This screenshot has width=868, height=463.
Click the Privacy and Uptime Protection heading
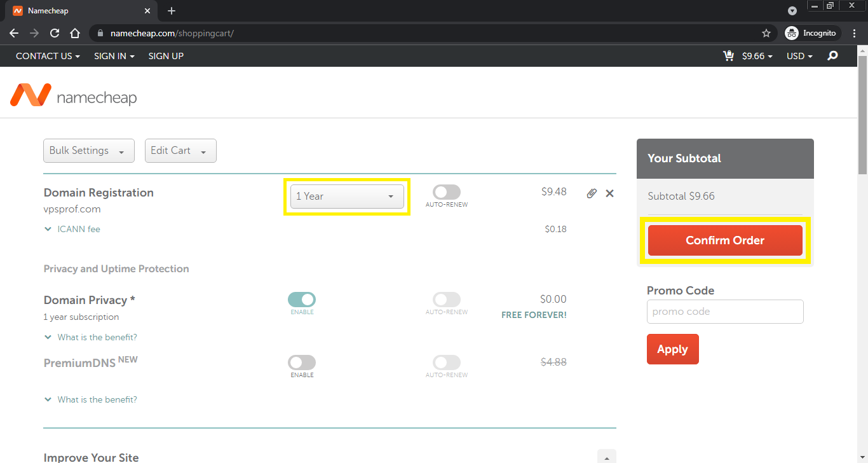click(116, 269)
